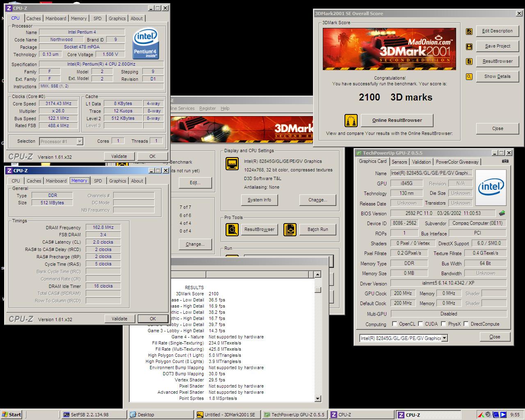
Task: Click the results list scroll-down arrow
Action: 317,398
